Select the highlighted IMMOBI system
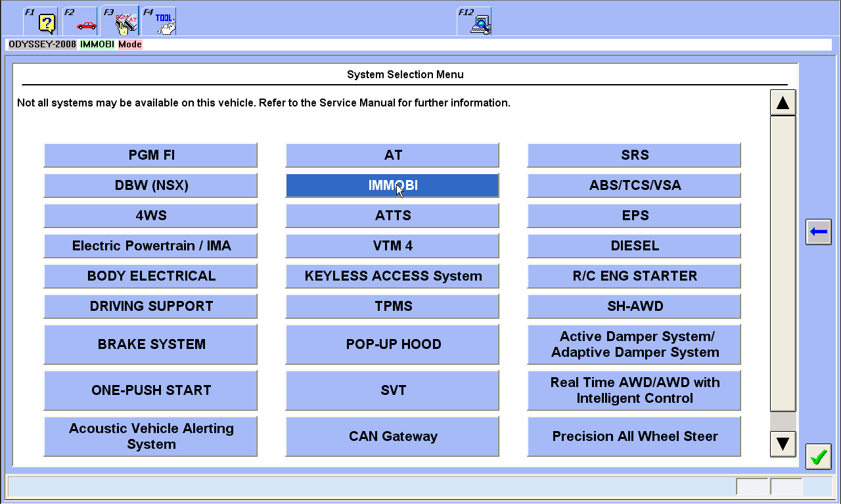Image resolution: width=841 pixels, height=504 pixels. point(392,185)
